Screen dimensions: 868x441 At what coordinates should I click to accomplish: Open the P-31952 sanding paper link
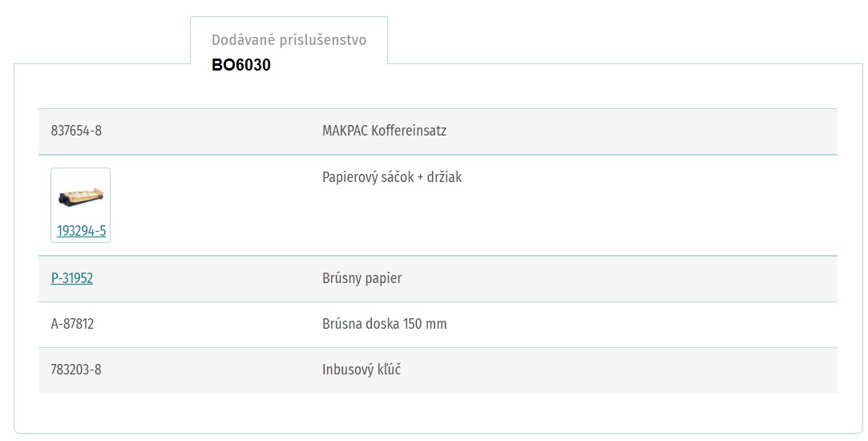[72, 278]
